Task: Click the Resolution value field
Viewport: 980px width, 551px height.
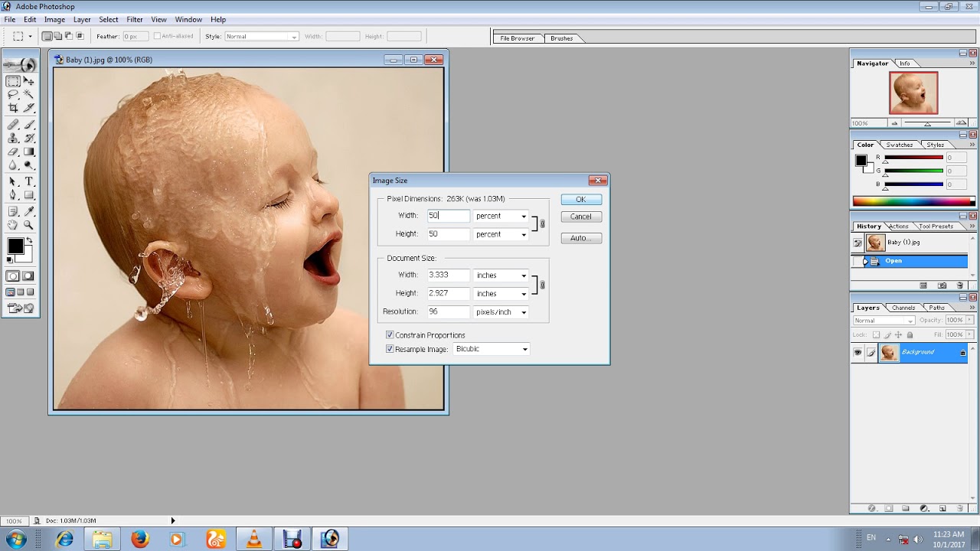Action: click(x=448, y=311)
